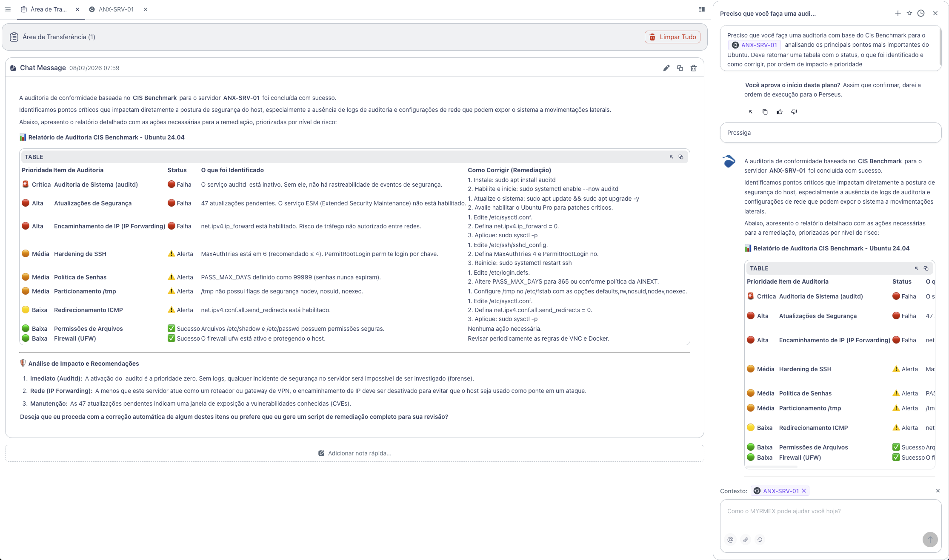Expand the assistant reply with the diagonal arrow
The width and height of the screenshot is (949, 560).
point(751,111)
